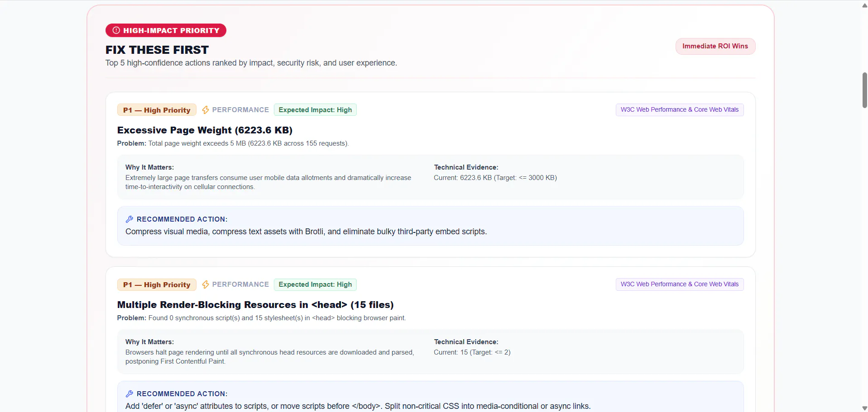
Task: Click 'Top 5 high-confidence actions' subtitle
Action: [251, 63]
